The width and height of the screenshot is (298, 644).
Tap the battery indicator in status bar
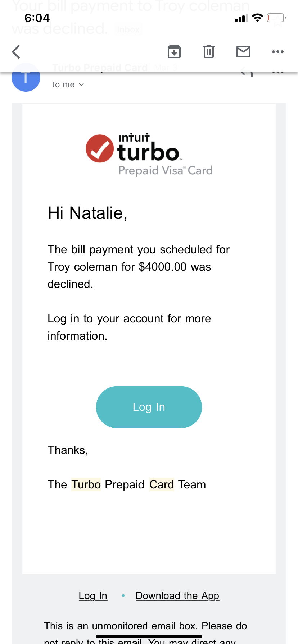pos(276,18)
